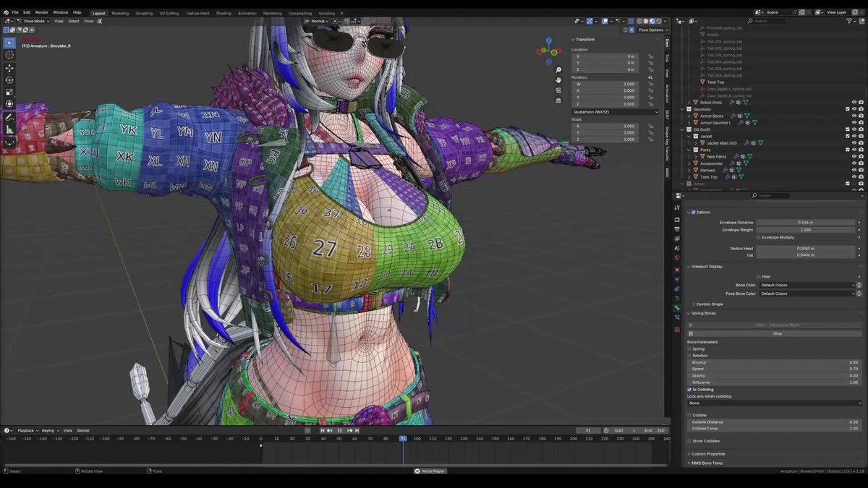Image resolution: width=868 pixels, height=488 pixels.
Task: Switch to Shading workspace tab
Action: pos(224,13)
